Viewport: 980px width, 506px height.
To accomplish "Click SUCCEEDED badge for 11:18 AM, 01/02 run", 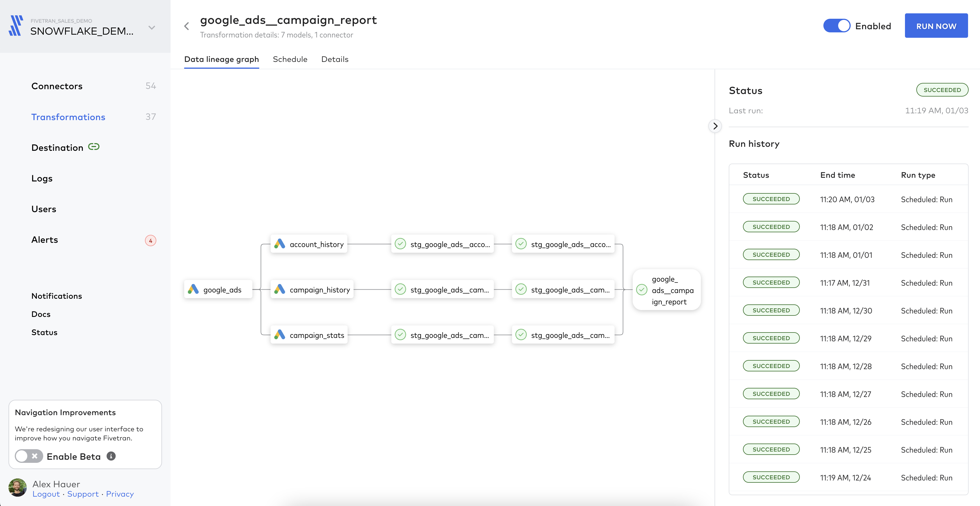I will 771,227.
